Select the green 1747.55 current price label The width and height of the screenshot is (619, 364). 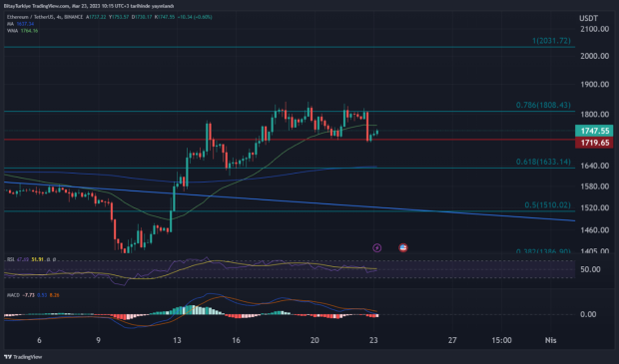point(594,131)
